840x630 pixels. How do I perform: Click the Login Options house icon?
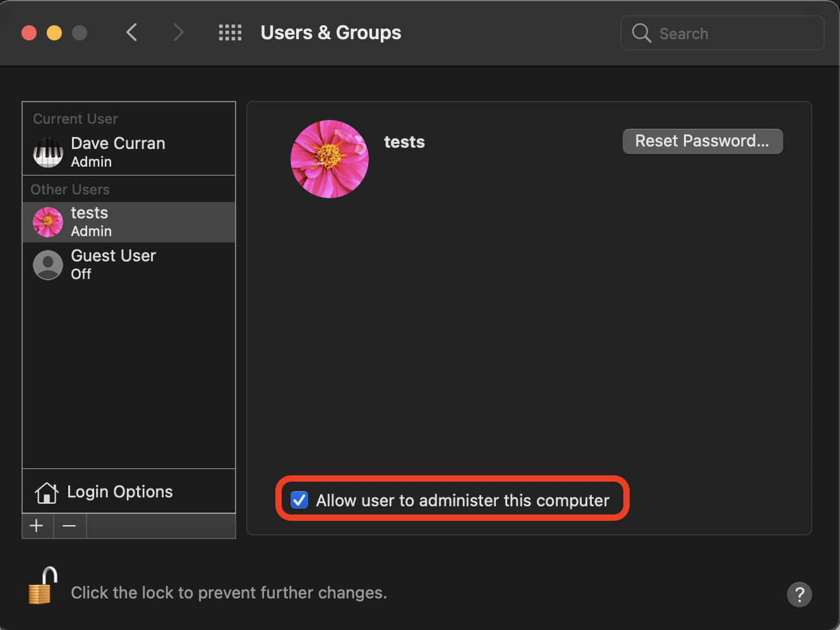pos(47,492)
